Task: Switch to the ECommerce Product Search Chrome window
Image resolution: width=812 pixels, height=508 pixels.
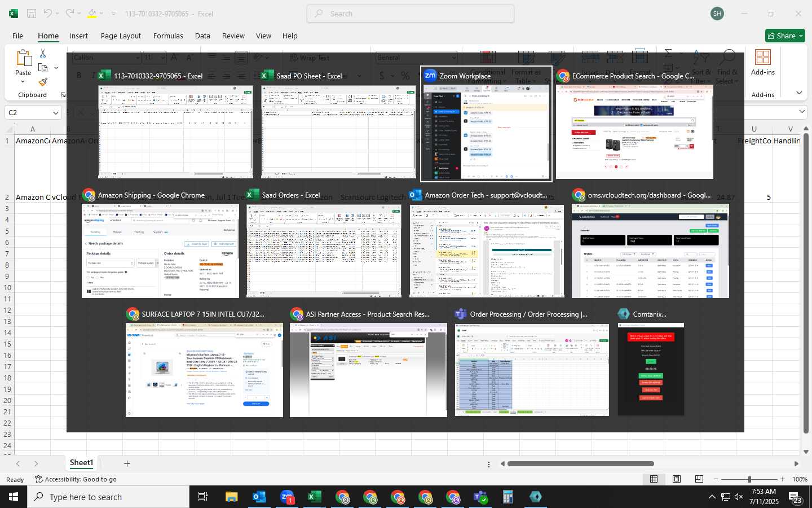Action: (x=634, y=132)
